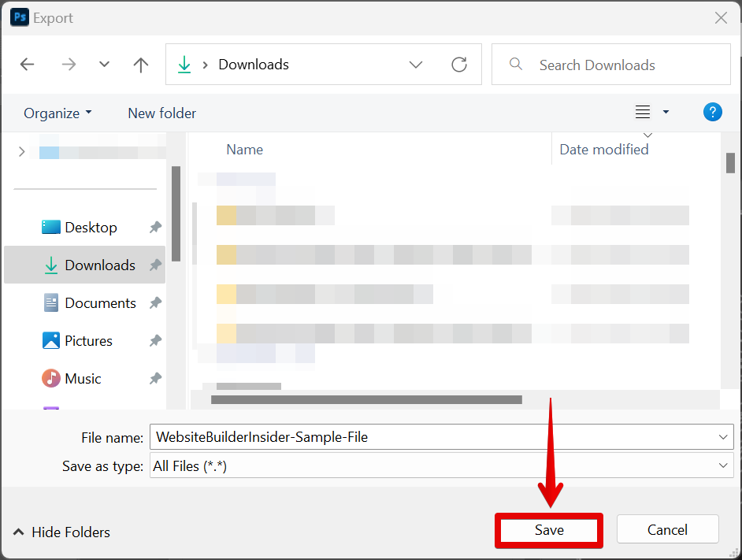Collapse folders with Hide Folders

tap(61, 532)
